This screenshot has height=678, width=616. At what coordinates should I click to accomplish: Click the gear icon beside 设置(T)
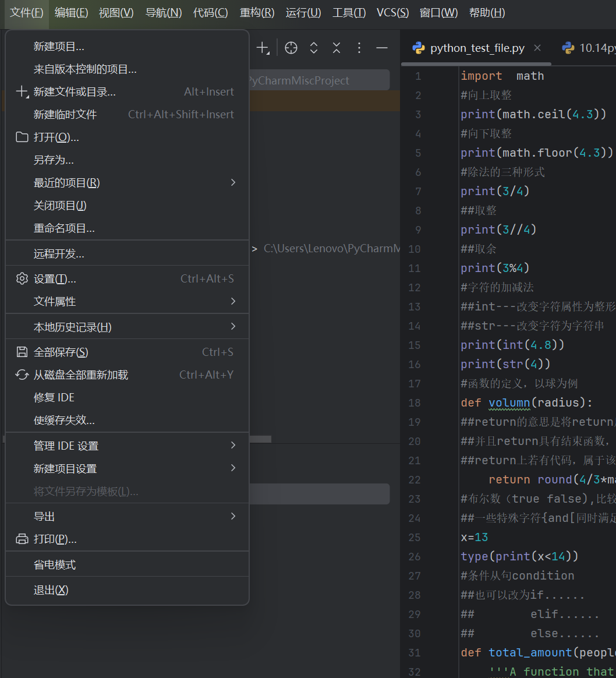pyautogui.click(x=22, y=278)
